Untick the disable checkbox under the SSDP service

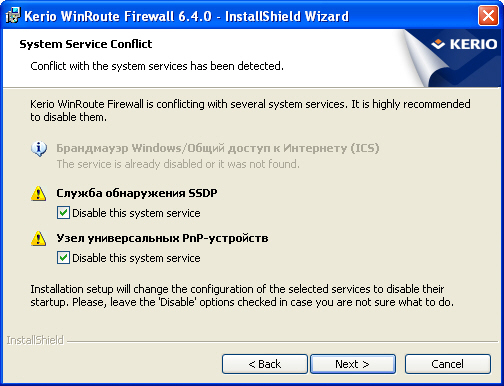click(x=63, y=213)
